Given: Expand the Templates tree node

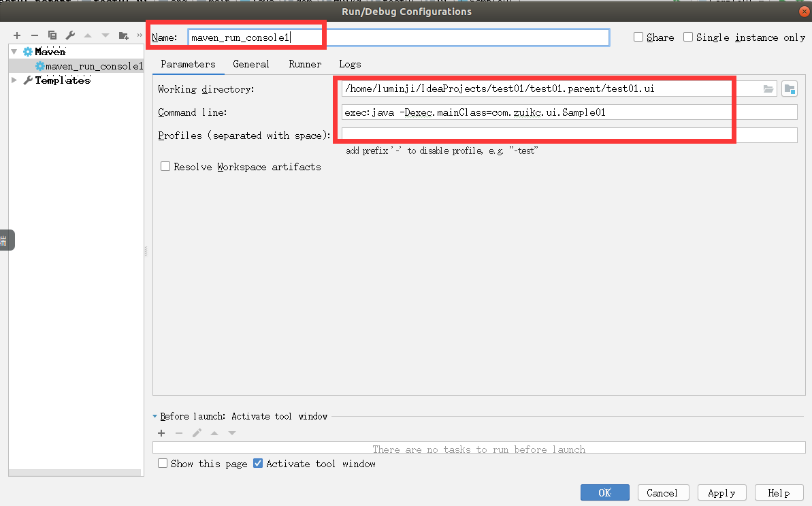Looking at the screenshot, I should pyautogui.click(x=14, y=80).
